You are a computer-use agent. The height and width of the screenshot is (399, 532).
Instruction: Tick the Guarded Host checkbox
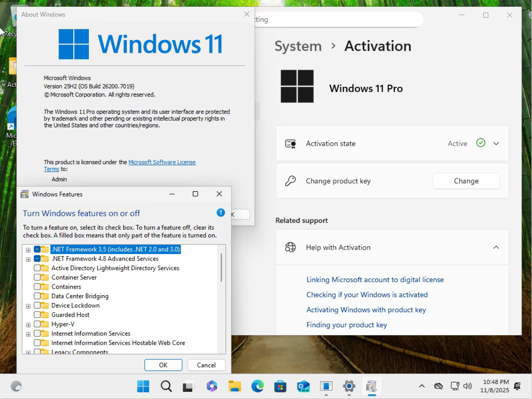point(37,315)
